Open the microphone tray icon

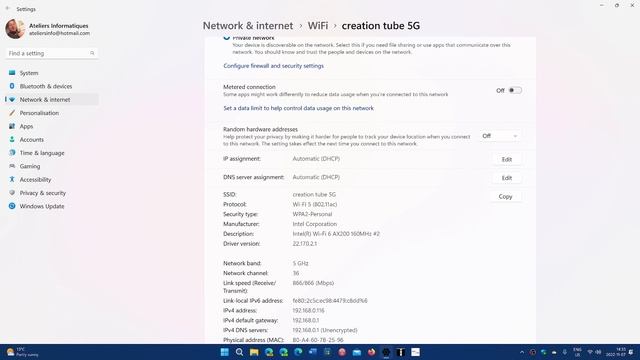click(564, 352)
